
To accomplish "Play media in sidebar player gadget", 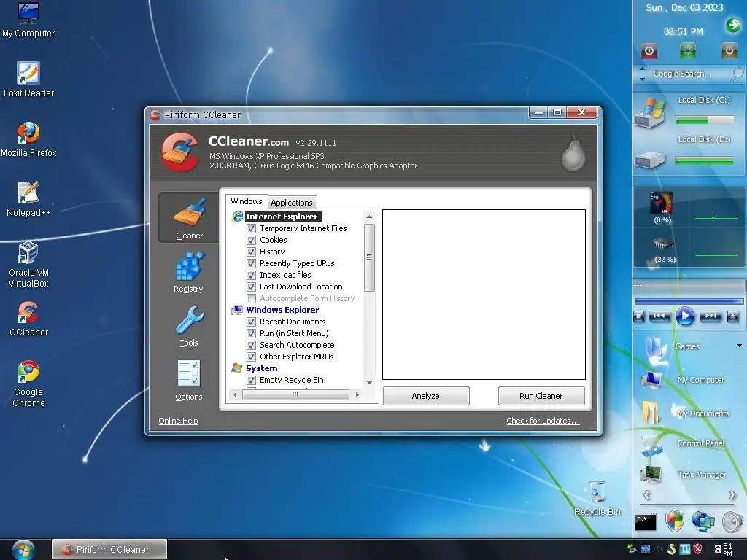I will click(684, 316).
